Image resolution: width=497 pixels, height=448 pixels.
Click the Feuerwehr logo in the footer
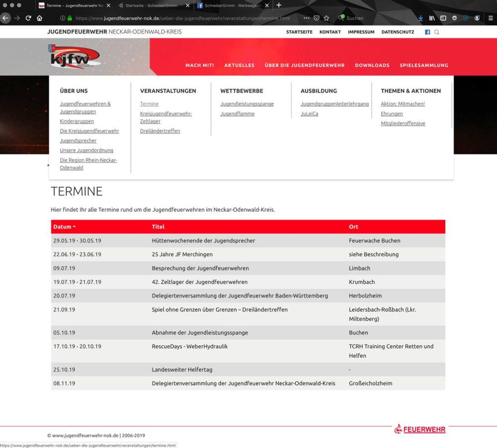420,429
